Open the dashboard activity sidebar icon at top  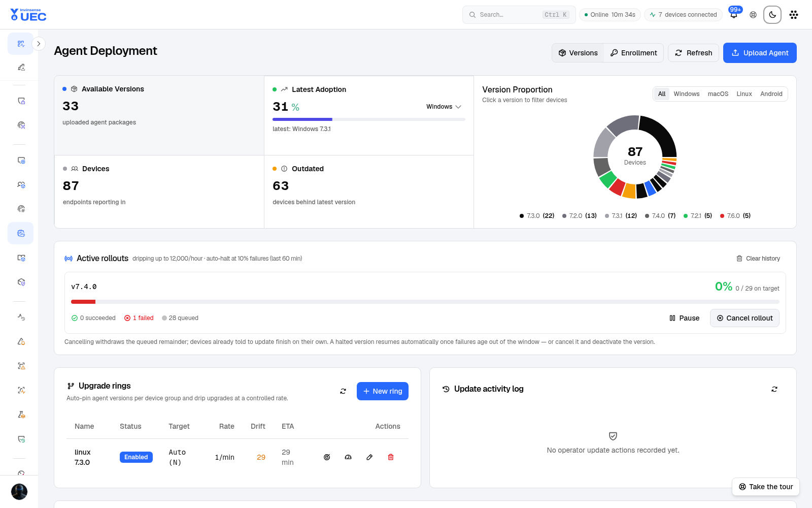(21, 44)
